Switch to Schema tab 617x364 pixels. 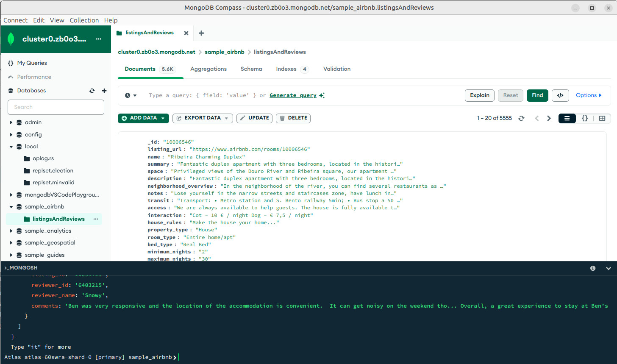(251, 69)
